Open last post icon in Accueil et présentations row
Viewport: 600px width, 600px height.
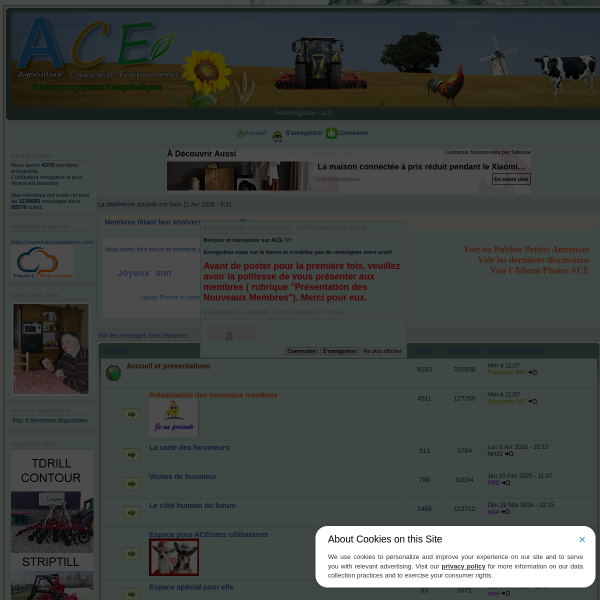(x=533, y=373)
